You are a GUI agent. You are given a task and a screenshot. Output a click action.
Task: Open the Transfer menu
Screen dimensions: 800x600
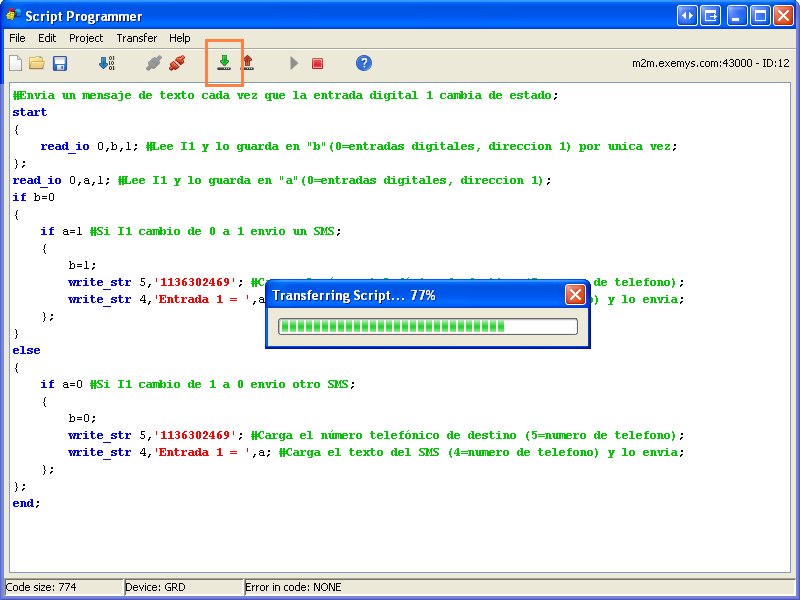[x=136, y=38]
